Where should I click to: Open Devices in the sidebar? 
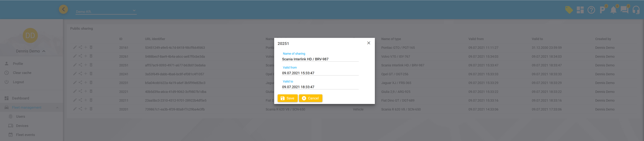tap(22, 126)
